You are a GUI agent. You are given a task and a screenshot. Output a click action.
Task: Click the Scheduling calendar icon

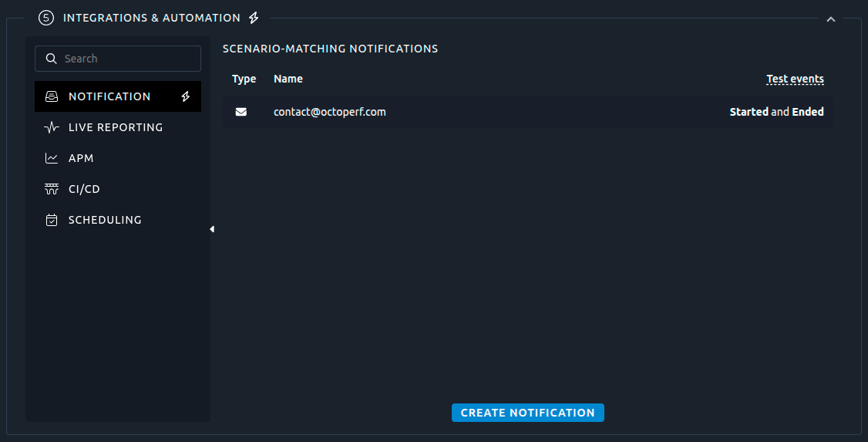point(52,220)
